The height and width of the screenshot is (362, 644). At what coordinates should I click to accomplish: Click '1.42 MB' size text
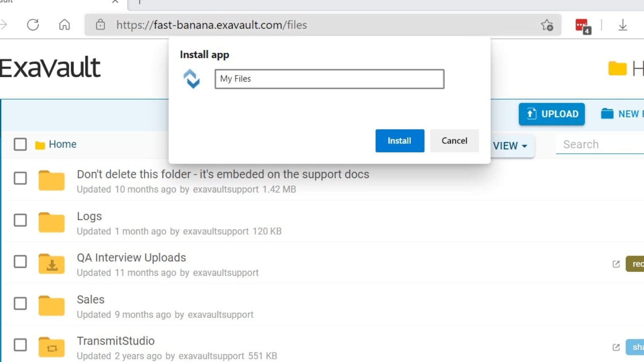click(x=279, y=189)
